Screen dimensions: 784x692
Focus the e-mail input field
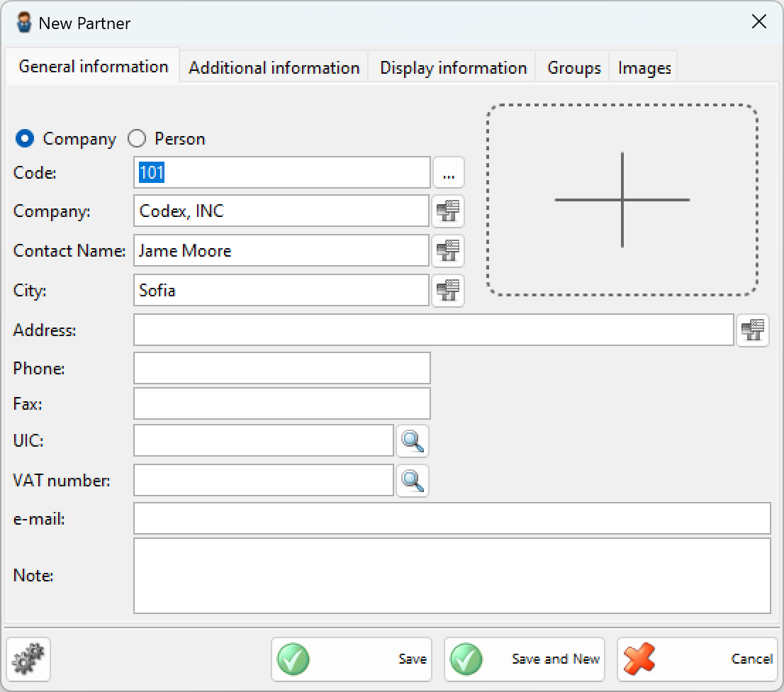point(452,519)
